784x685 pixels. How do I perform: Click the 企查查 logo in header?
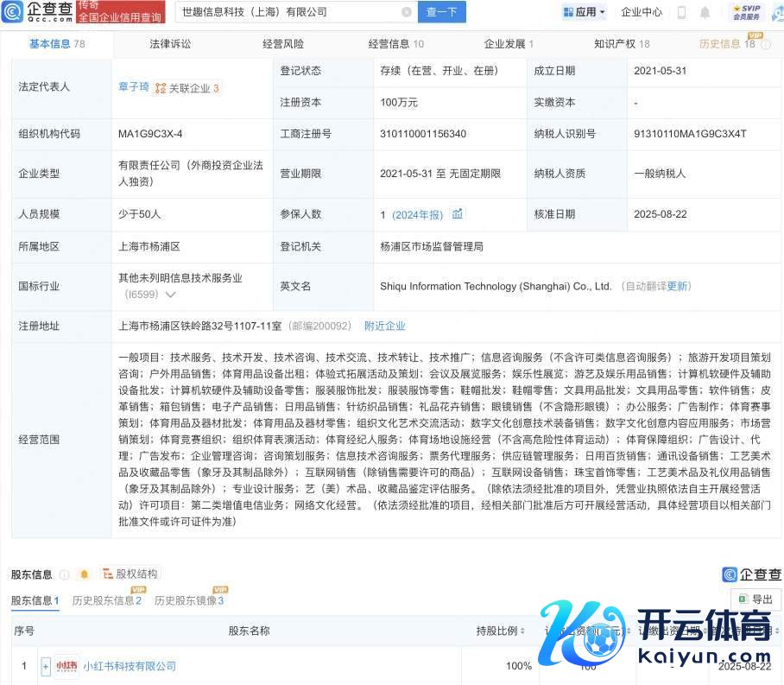point(39,12)
